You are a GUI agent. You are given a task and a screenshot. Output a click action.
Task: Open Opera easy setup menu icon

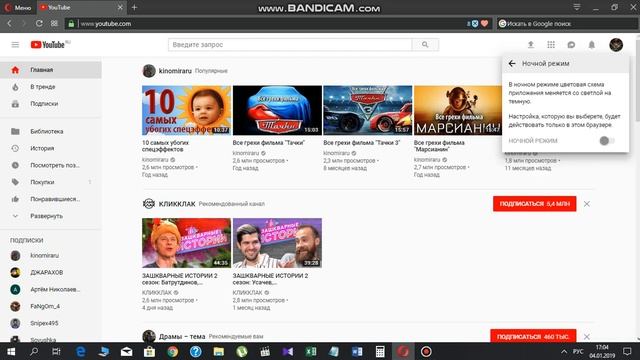[577, 7]
